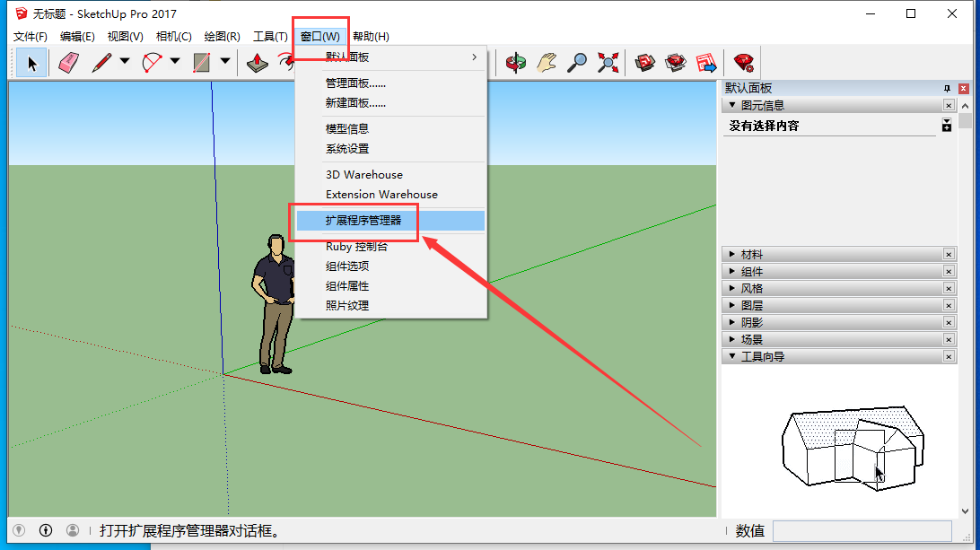Image resolution: width=980 pixels, height=550 pixels.
Task: Open 系统设置 from the menu
Action: [390, 149]
